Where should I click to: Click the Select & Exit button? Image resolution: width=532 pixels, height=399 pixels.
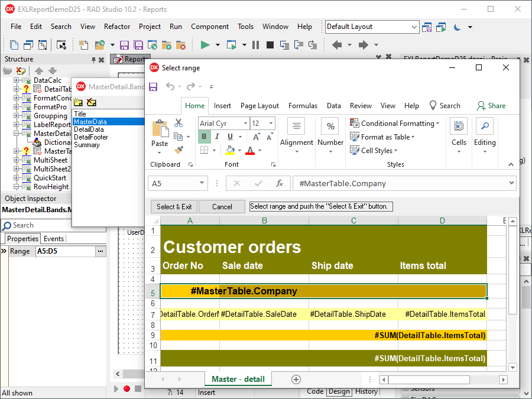pyautogui.click(x=174, y=207)
